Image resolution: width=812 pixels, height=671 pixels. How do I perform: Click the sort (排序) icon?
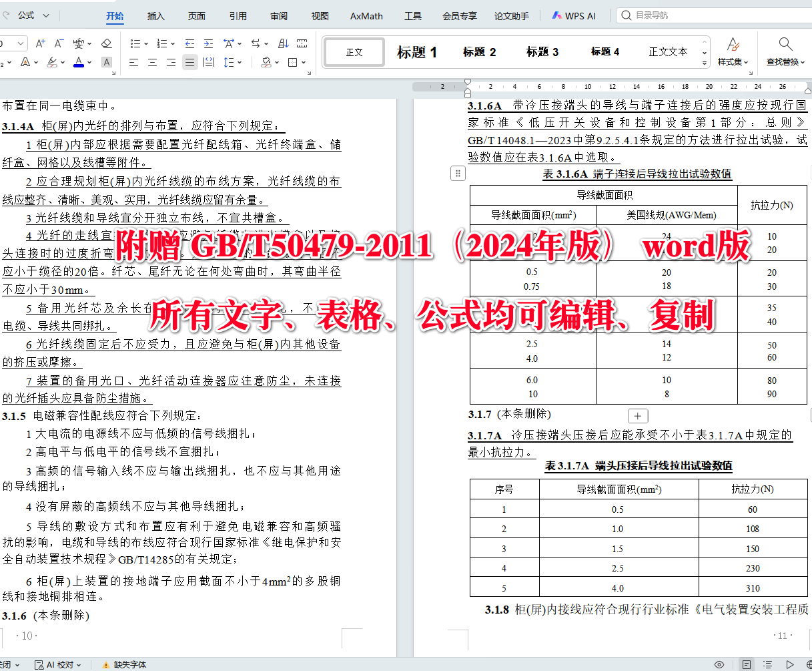click(x=284, y=43)
